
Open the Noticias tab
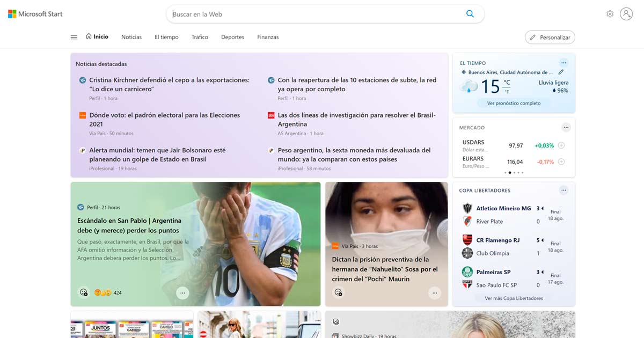pos(131,37)
